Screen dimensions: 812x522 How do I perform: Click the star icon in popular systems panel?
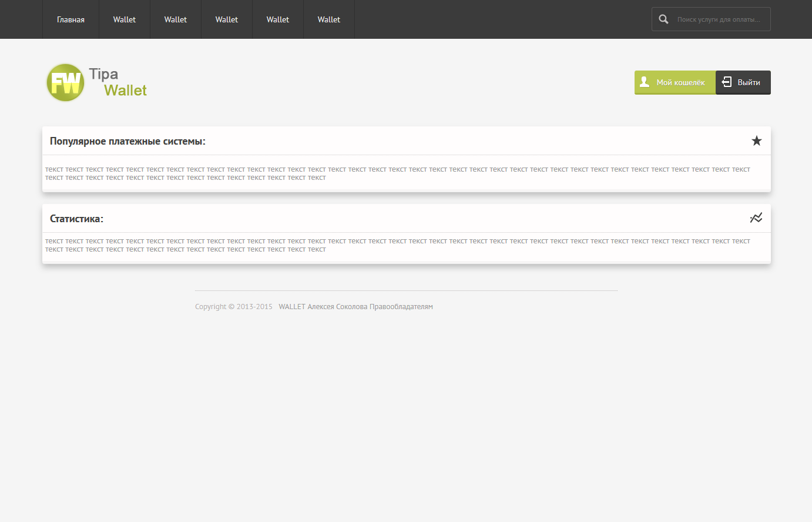757,140
